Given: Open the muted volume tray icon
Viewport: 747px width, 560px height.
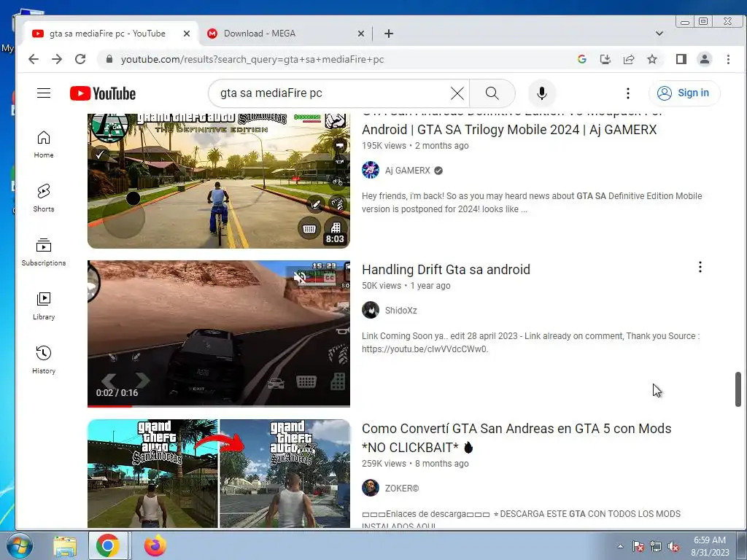Looking at the screenshot, I should click(x=673, y=546).
